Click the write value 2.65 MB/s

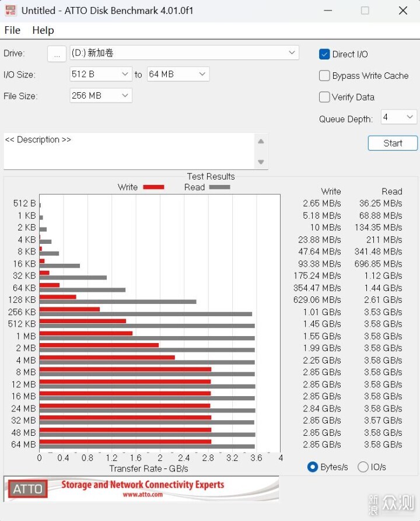pos(321,204)
